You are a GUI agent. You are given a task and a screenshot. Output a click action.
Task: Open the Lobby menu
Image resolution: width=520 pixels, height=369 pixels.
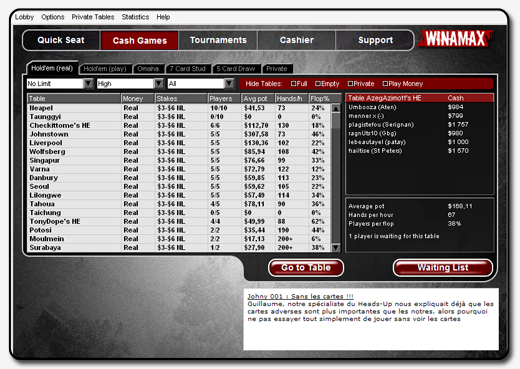coord(24,17)
